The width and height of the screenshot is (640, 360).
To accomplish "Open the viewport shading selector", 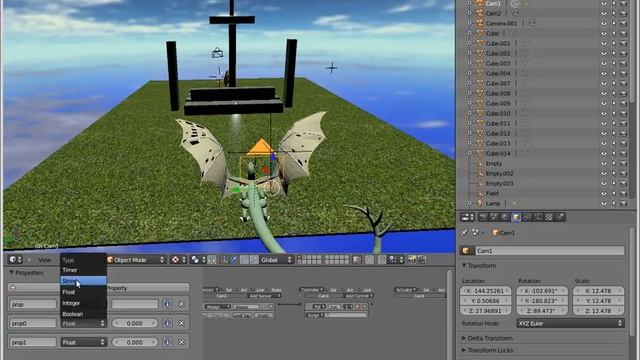I will [178, 260].
